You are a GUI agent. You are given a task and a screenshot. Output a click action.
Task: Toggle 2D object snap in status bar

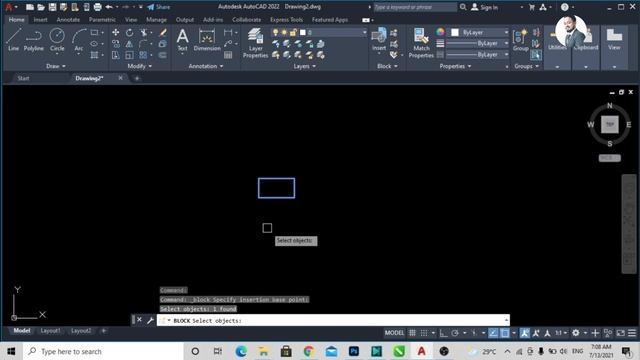tap(505, 333)
